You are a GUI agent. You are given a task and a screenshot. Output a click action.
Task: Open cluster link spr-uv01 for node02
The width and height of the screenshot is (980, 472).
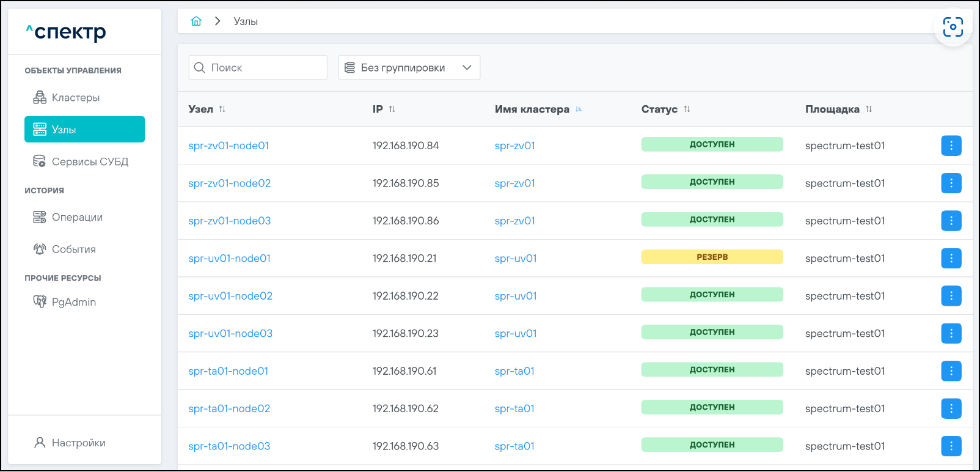(515, 296)
